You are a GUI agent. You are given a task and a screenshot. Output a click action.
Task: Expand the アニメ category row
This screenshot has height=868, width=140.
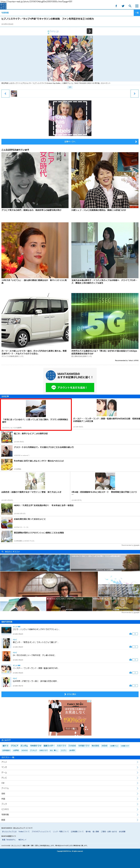pyautogui.click(x=70, y=762)
